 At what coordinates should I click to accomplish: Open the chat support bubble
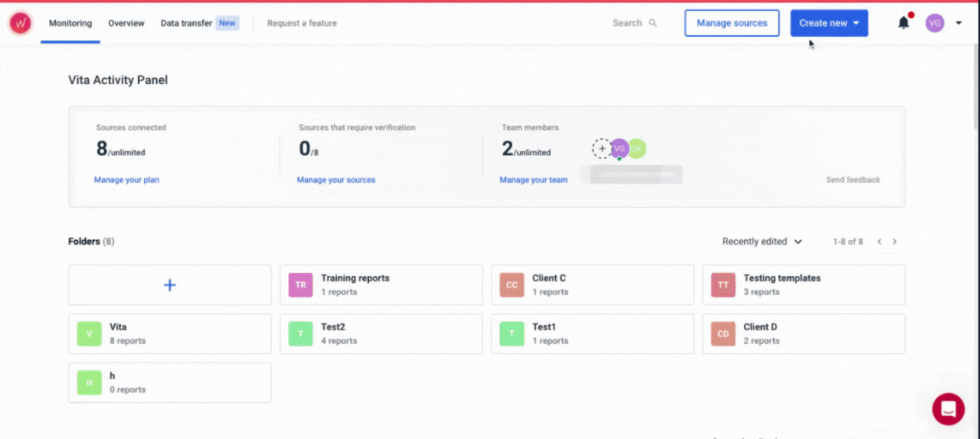click(948, 409)
